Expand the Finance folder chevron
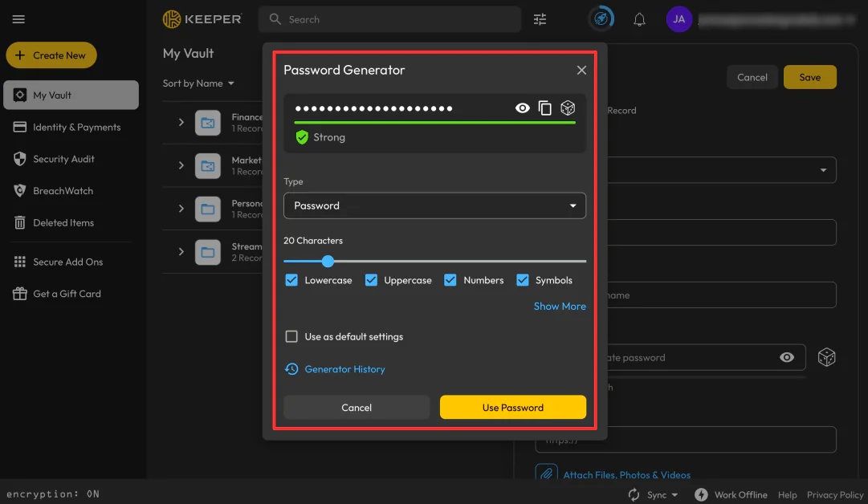 tap(181, 122)
